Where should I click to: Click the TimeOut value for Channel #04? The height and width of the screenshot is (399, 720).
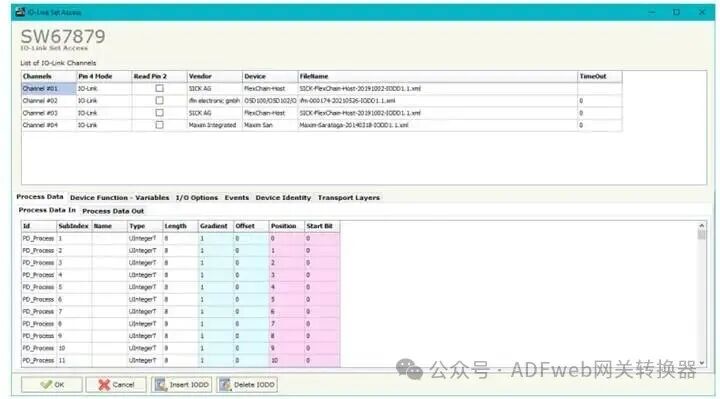tap(600, 125)
